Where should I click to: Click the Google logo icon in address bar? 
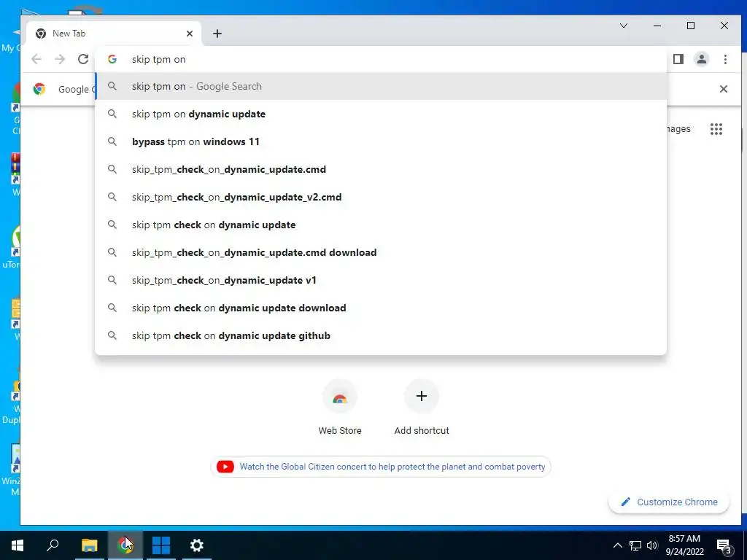click(112, 59)
